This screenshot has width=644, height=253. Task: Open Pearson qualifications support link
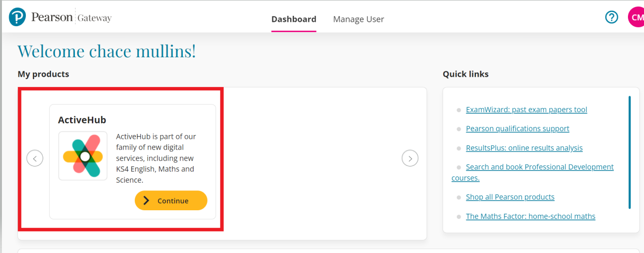[518, 129]
